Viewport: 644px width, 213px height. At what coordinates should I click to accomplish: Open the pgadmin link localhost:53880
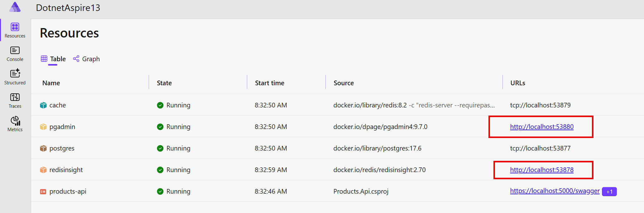[541, 127]
